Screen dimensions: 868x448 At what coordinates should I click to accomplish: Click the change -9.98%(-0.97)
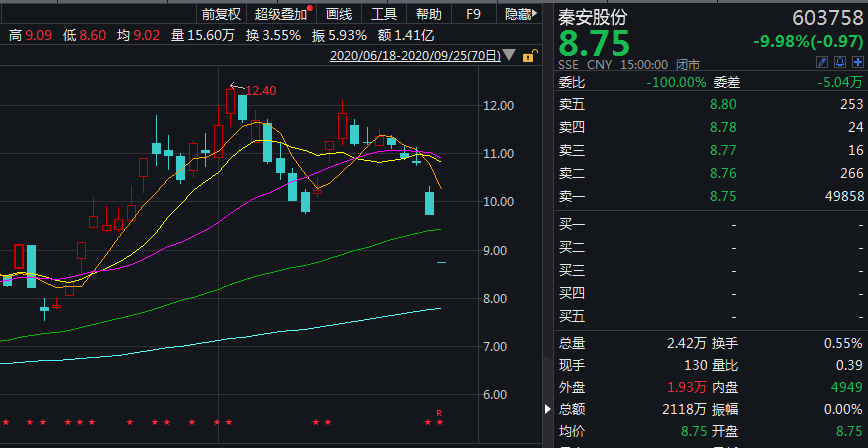(808, 42)
